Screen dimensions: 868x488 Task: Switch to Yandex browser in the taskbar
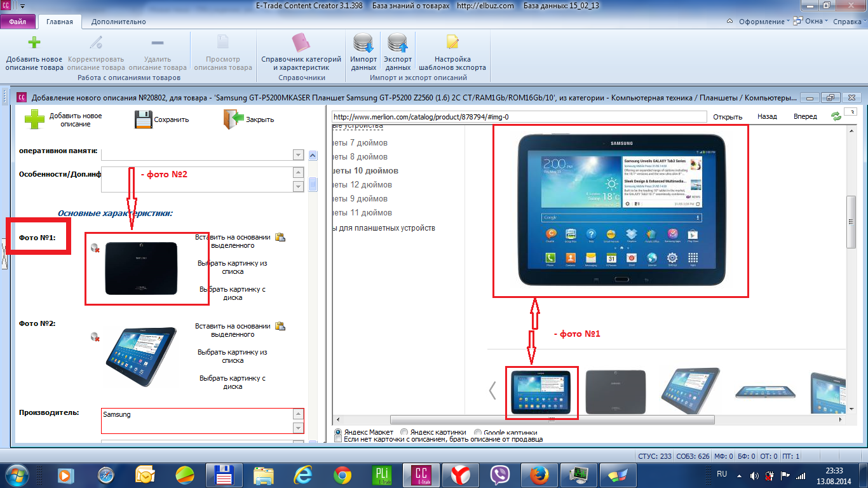(x=460, y=475)
